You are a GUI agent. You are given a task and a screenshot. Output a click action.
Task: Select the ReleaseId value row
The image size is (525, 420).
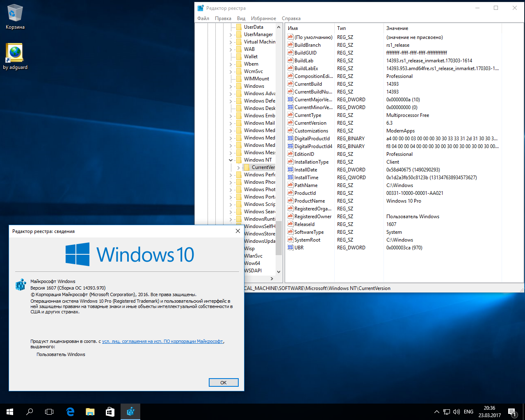coord(393,224)
